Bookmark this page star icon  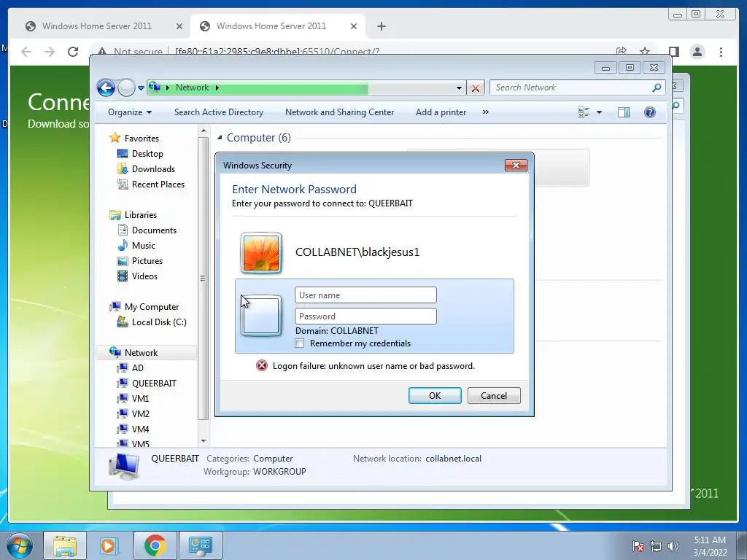coord(645,51)
